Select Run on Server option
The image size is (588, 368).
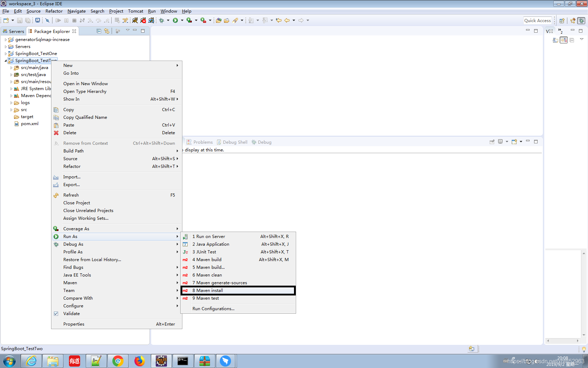pyautogui.click(x=238, y=237)
